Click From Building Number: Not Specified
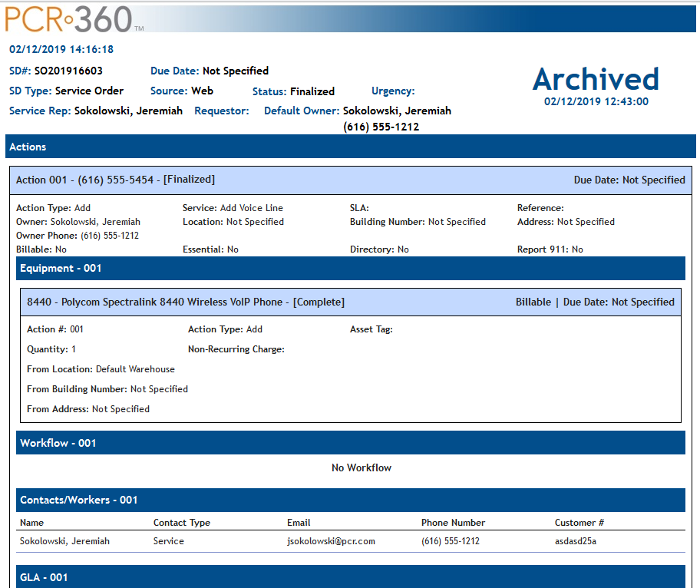The height and width of the screenshot is (588, 700). pos(107,389)
